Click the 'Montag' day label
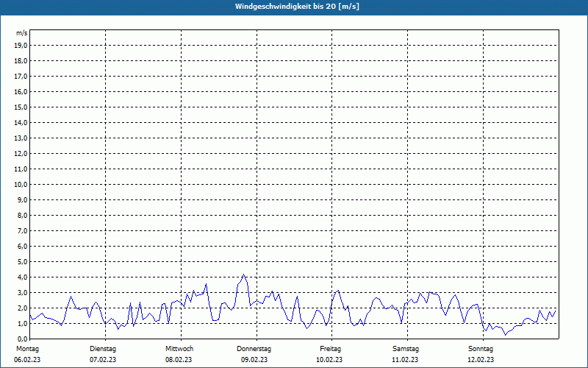588x368 pixels. (27, 349)
